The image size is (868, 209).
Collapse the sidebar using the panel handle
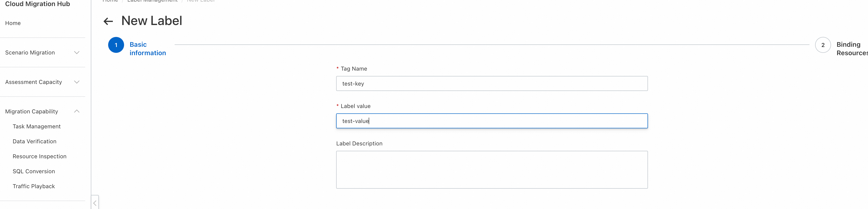(x=95, y=203)
